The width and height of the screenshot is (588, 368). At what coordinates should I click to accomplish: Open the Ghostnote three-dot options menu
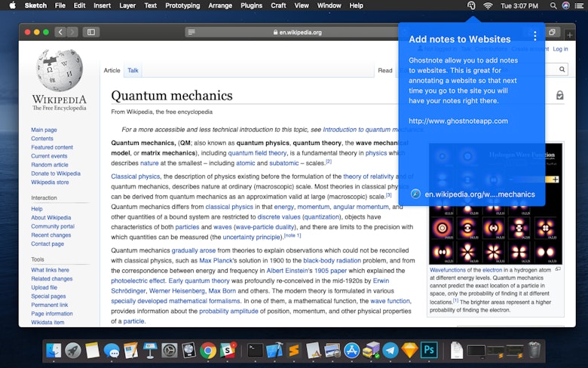[x=534, y=36]
